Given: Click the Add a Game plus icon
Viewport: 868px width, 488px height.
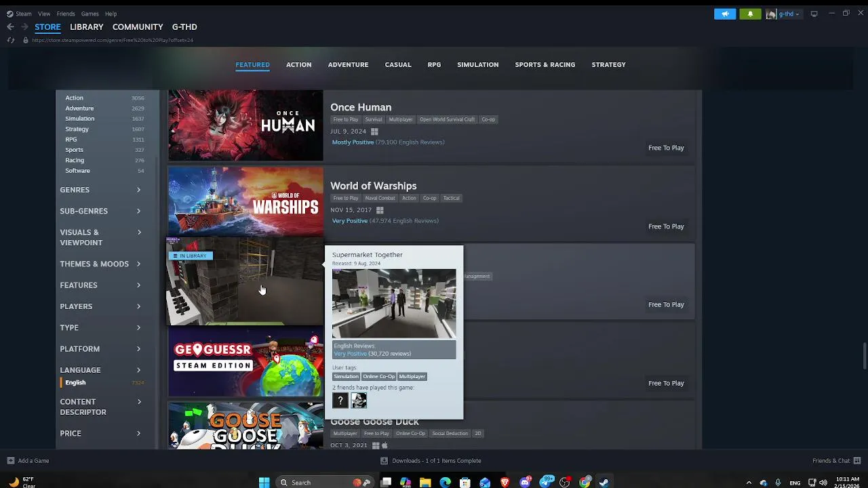Looking at the screenshot, I should 10,461.
